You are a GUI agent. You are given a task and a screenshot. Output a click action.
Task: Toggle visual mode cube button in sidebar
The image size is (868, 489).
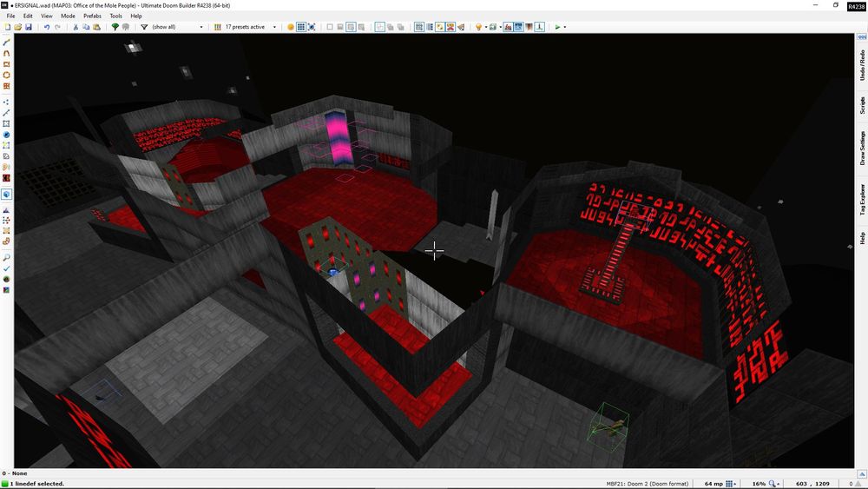(x=6, y=195)
